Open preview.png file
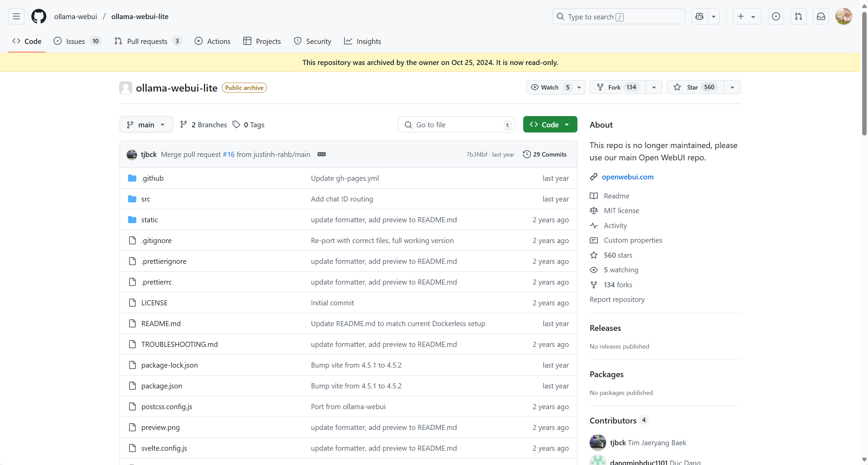Screen dimensions: 868x465 click(160, 427)
